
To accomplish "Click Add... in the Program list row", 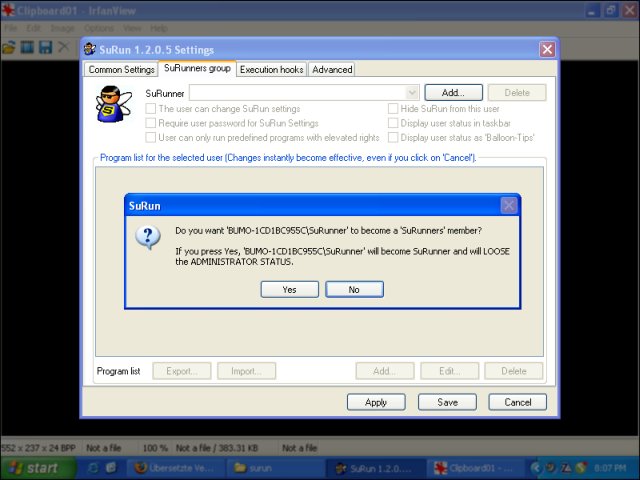I will (x=385, y=371).
